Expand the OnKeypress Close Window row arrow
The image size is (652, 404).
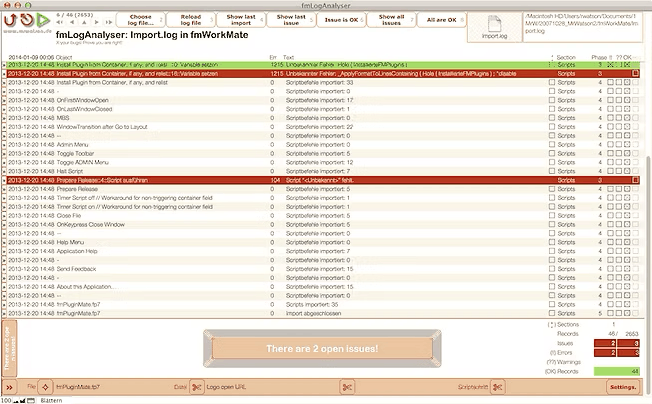[x=4, y=224]
